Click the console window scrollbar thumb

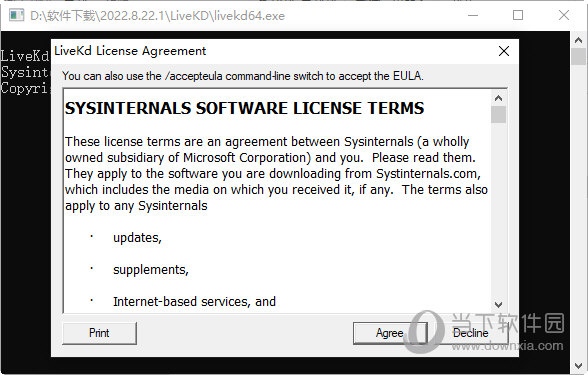tap(578, 57)
